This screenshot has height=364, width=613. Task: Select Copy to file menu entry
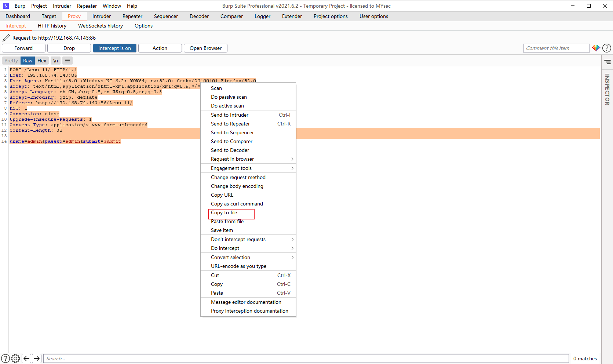point(248,212)
